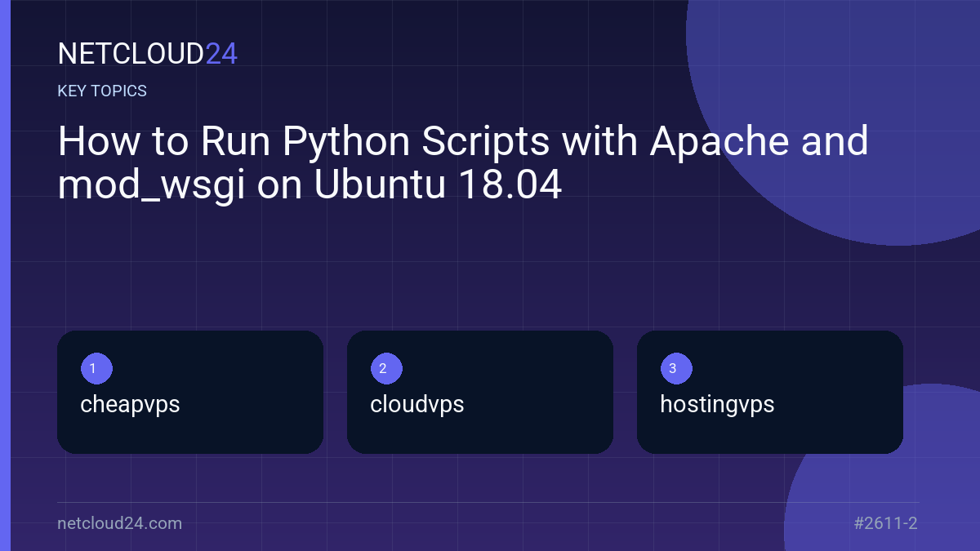
Task: Select the KEY TOPICS label
Action: [x=102, y=91]
